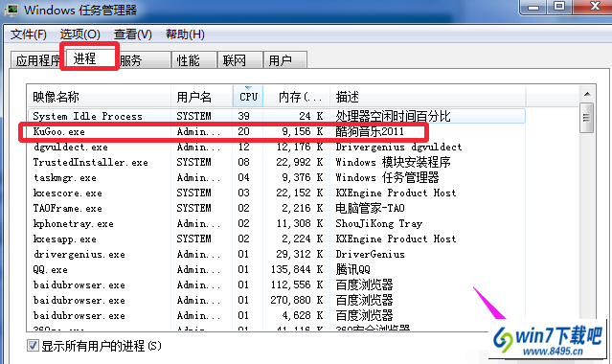The image size is (612, 364).
Task: Select the kxescore.exe process
Action: (277, 193)
